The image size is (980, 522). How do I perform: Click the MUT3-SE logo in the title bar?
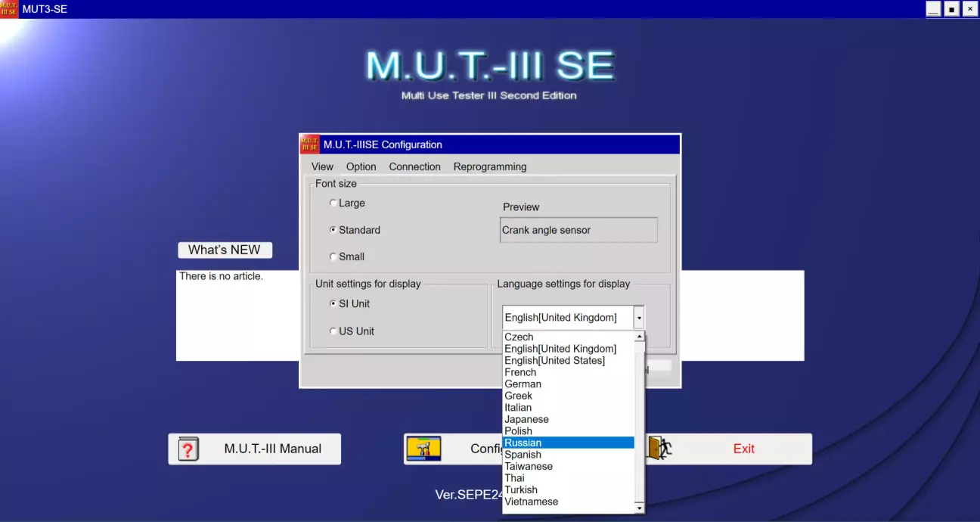[9, 9]
